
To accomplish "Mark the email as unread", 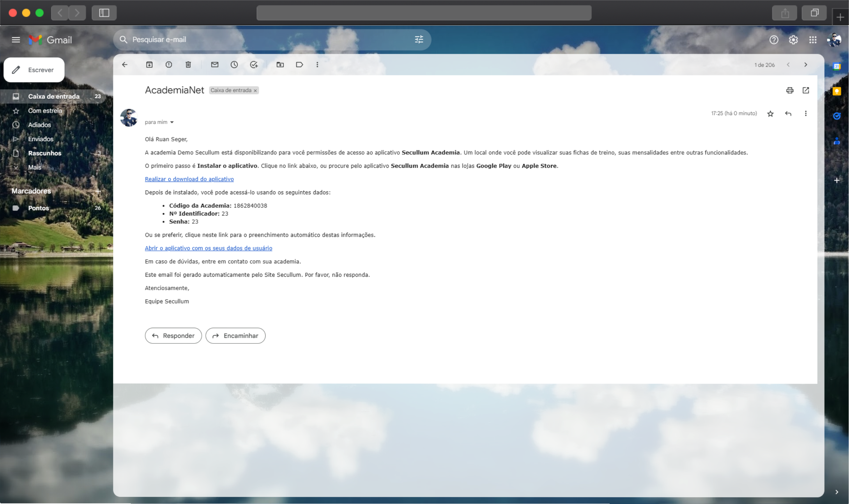I will (215, 64).
